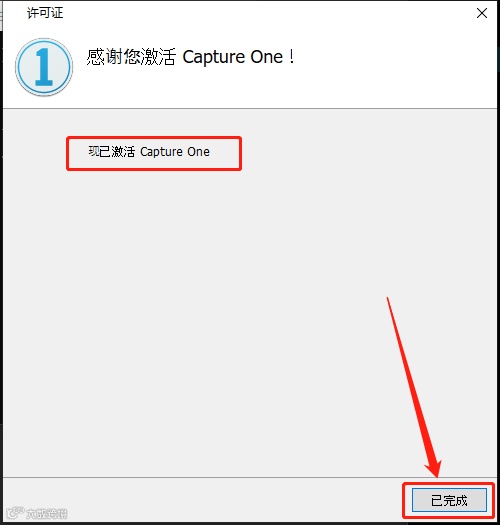
Task: Click the watermark text beside the bottom-left icon
Action: (46, 514)
